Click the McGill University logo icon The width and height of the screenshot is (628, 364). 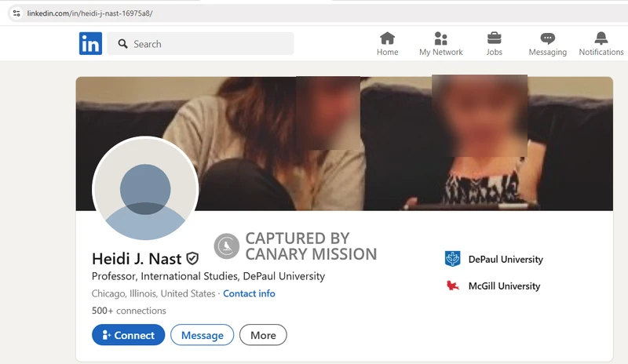tap(453, 286)
